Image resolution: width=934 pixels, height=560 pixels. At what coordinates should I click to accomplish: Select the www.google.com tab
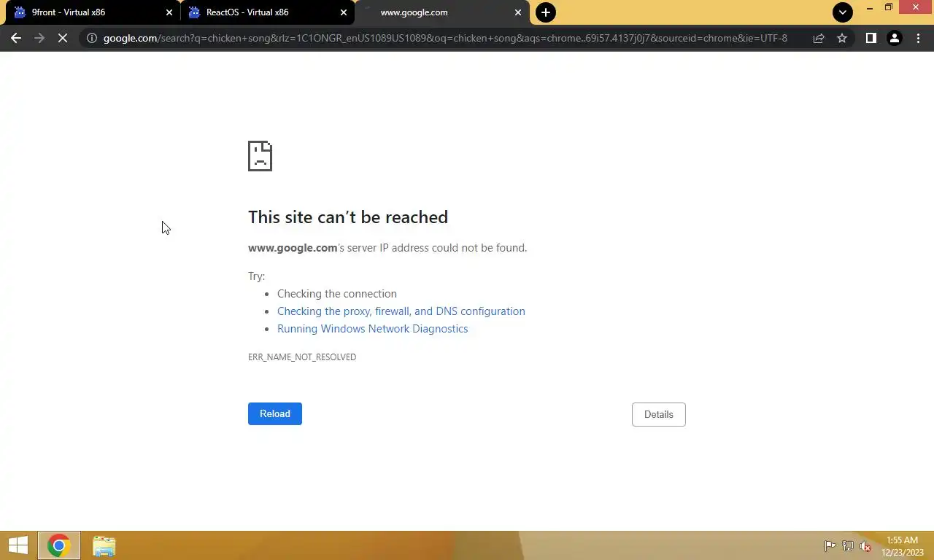pyautogui.click(x=442, y=12)
